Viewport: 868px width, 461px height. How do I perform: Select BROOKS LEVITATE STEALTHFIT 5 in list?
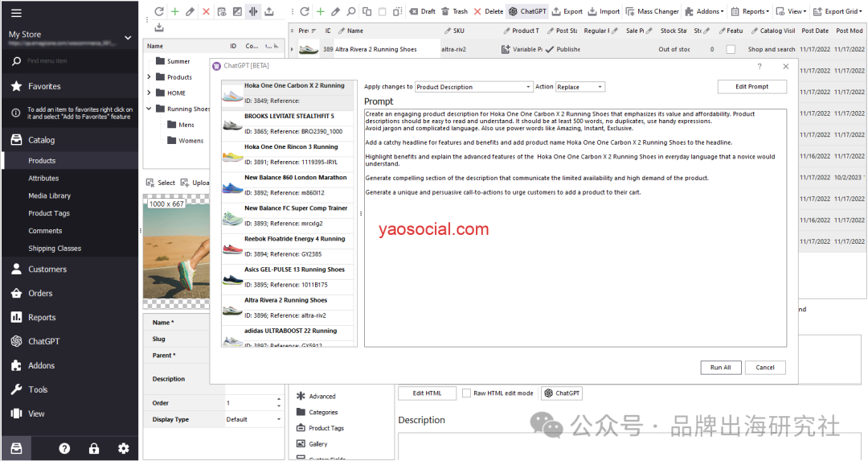coord(287,124)
